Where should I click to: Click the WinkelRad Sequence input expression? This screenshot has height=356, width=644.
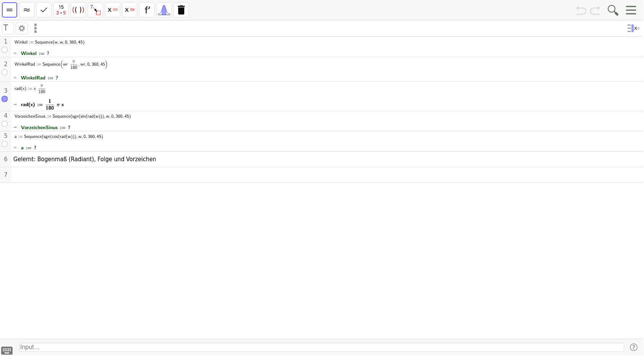click(61, 64)
